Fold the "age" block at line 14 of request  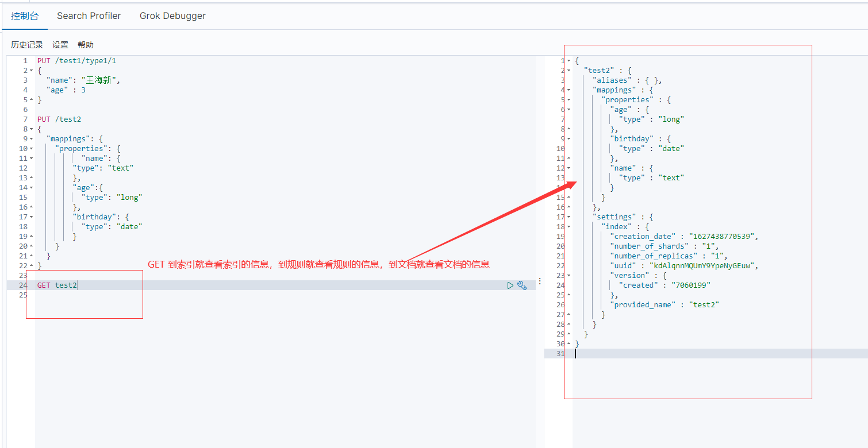(x=31, y=188)
